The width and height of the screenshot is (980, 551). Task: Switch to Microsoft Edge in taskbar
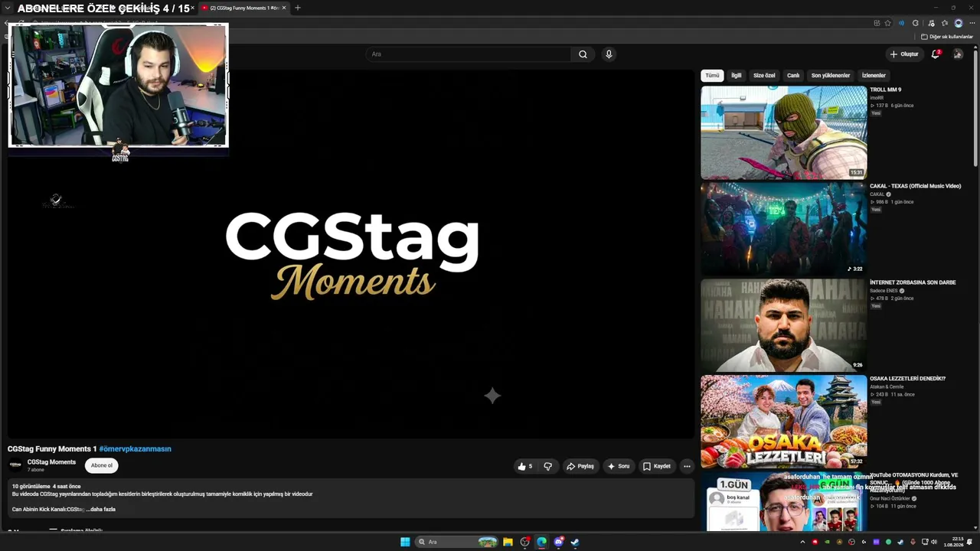point(541,542)
